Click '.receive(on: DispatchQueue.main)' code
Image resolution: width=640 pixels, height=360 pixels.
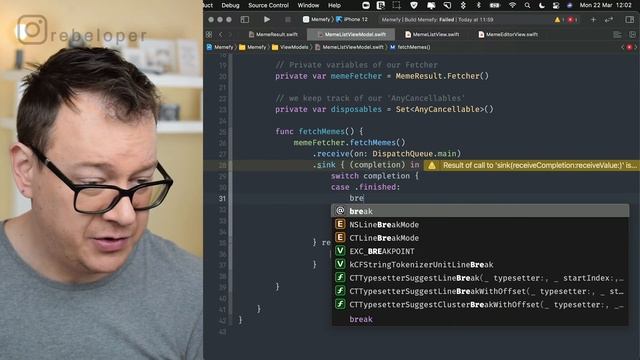coord(387,154)
